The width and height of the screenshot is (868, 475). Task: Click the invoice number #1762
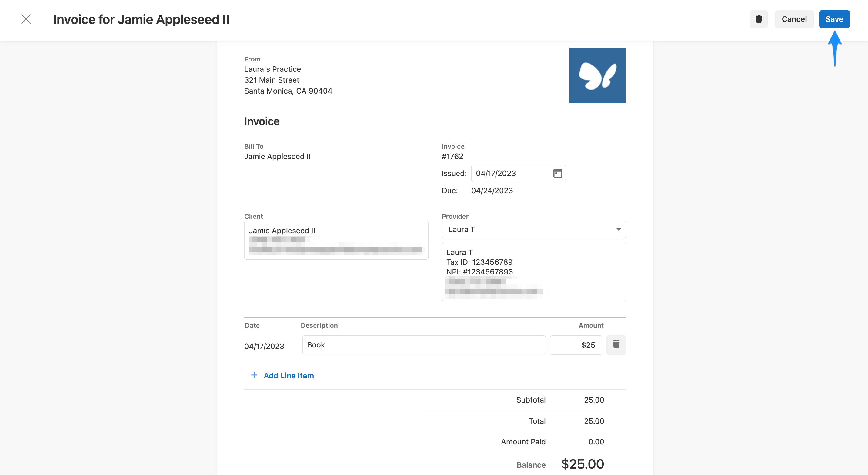pos(452,156)
